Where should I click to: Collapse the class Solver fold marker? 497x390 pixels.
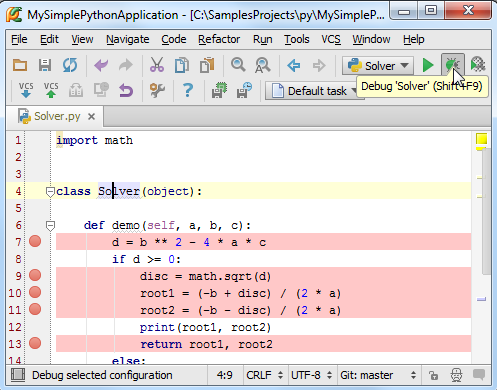coord(50,192)
